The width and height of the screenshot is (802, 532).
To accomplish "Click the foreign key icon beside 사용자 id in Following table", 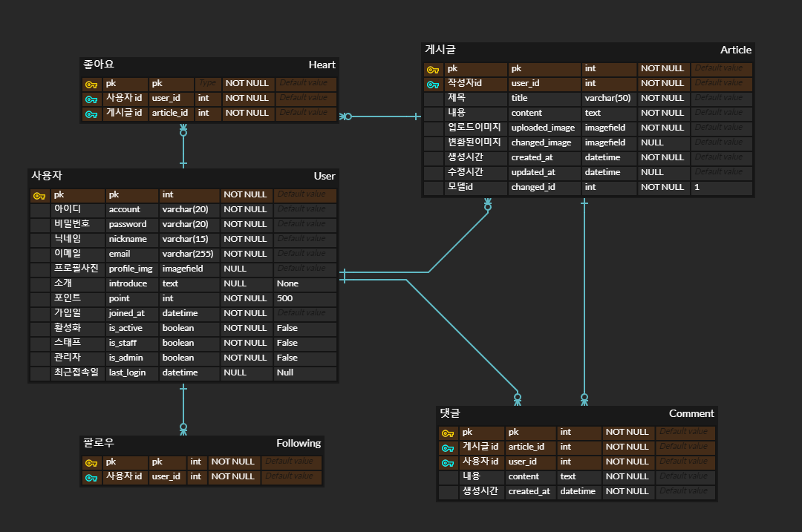I will click(91, 478).
